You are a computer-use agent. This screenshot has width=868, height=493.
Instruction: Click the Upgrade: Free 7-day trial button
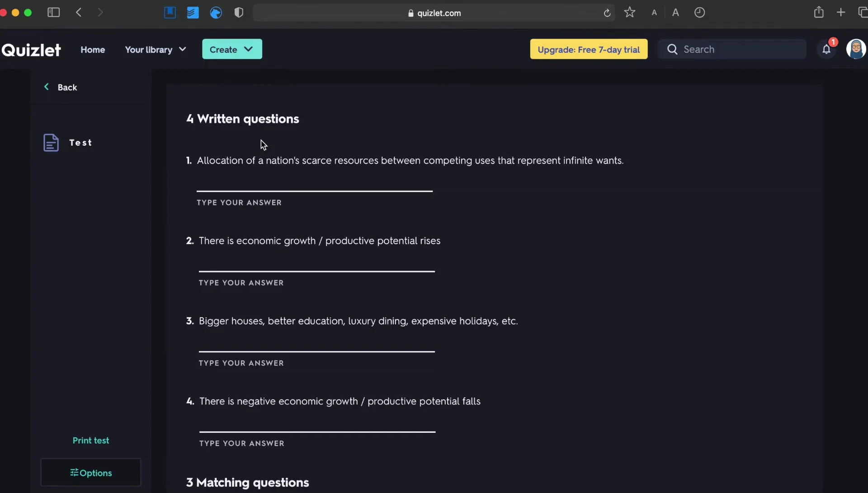point(589,49)
